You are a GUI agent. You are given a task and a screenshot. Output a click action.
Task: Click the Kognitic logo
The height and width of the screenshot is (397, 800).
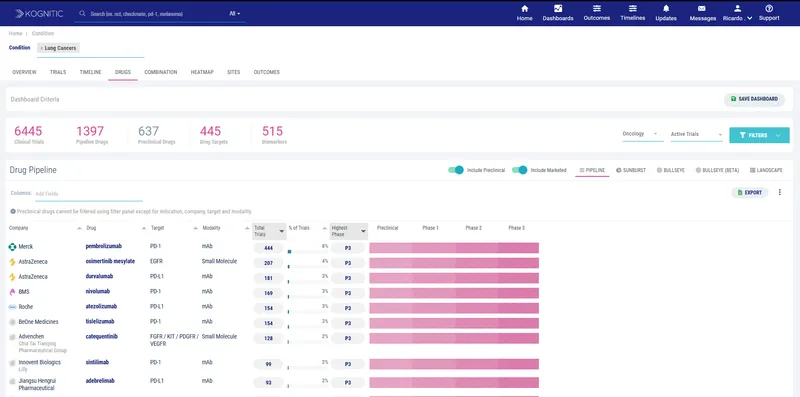pyautogui.click(x=39, y=14)
